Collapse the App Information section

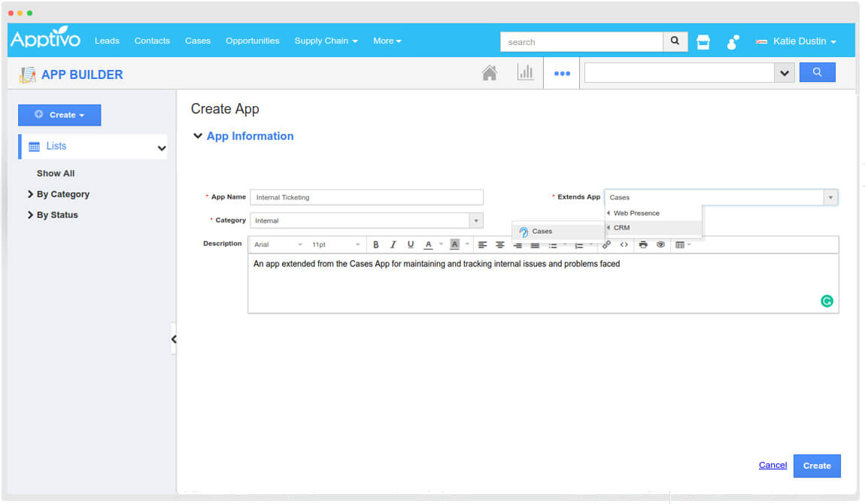tap(198, 135)
